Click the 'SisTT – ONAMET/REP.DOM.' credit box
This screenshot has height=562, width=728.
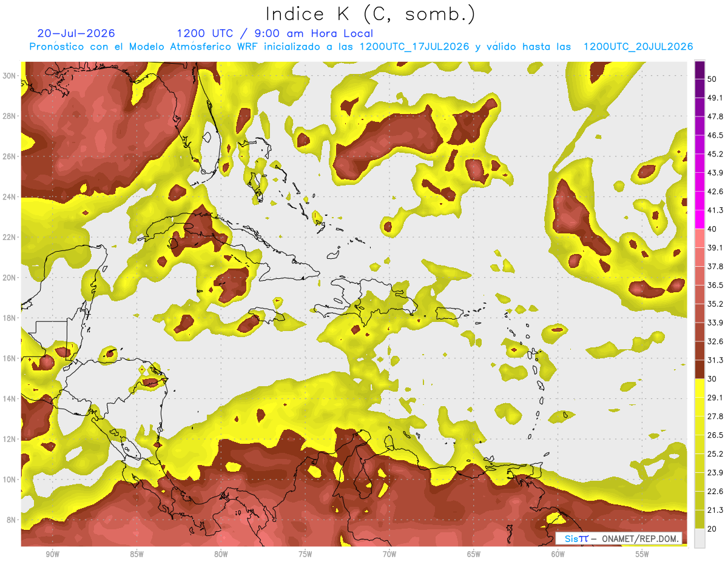click(x=618, y=538)
